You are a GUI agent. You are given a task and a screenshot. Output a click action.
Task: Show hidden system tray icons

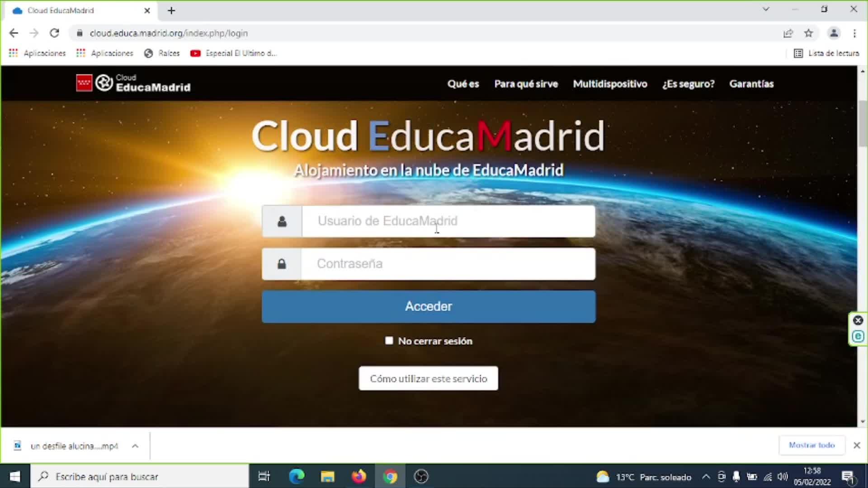[x=706, y=477]
